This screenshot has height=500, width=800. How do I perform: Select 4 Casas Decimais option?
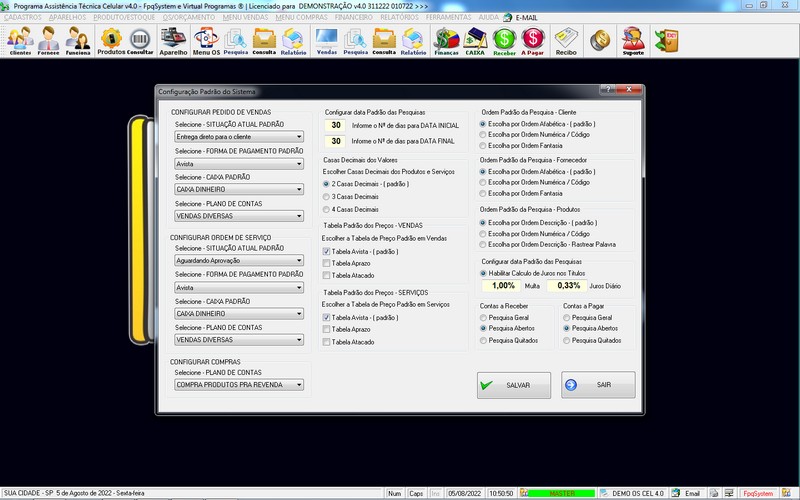point(326,209)
